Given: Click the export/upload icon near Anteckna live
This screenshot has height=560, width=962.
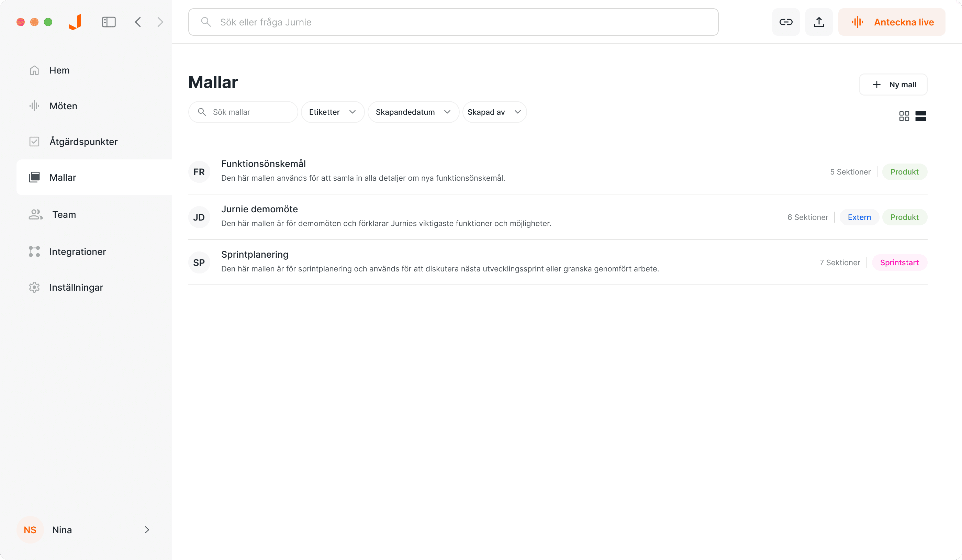Looking at the screenshot, I should (x=818, y=22).
